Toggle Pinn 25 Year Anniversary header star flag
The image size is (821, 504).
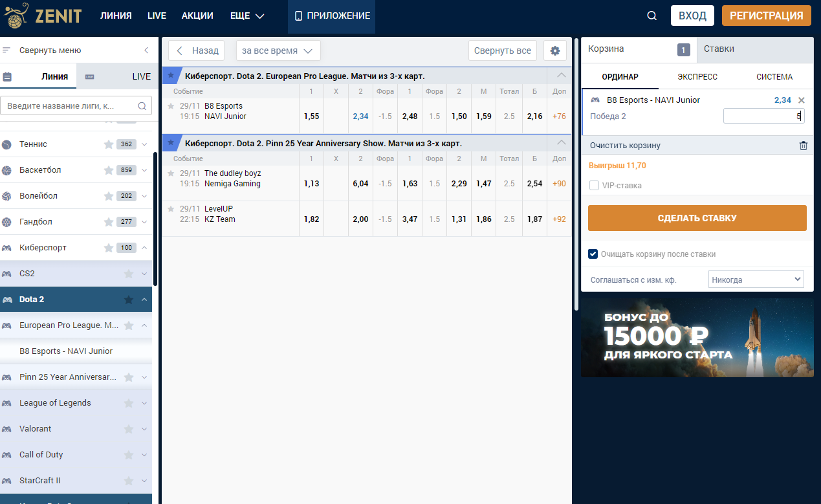[x=170, y=143]
